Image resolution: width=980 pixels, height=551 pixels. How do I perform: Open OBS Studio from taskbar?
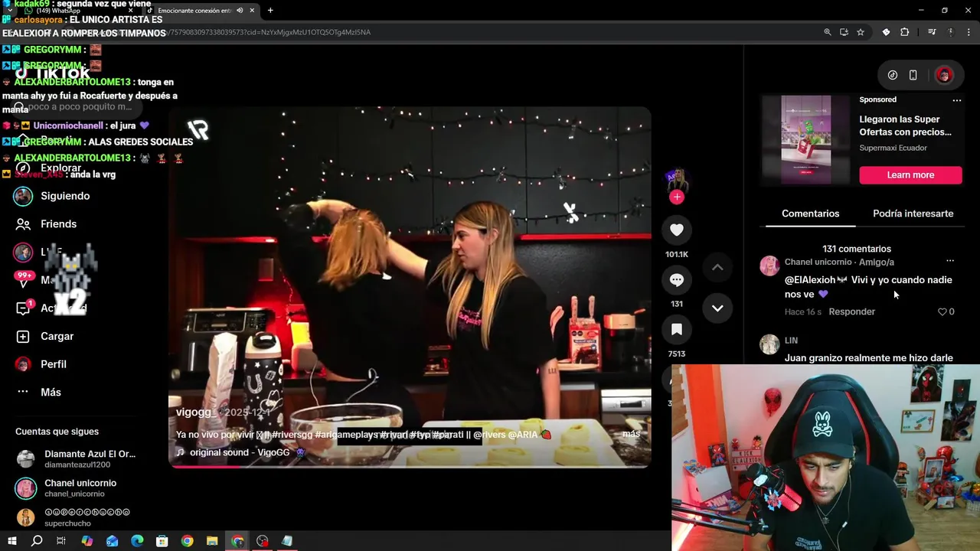point(263,541)
